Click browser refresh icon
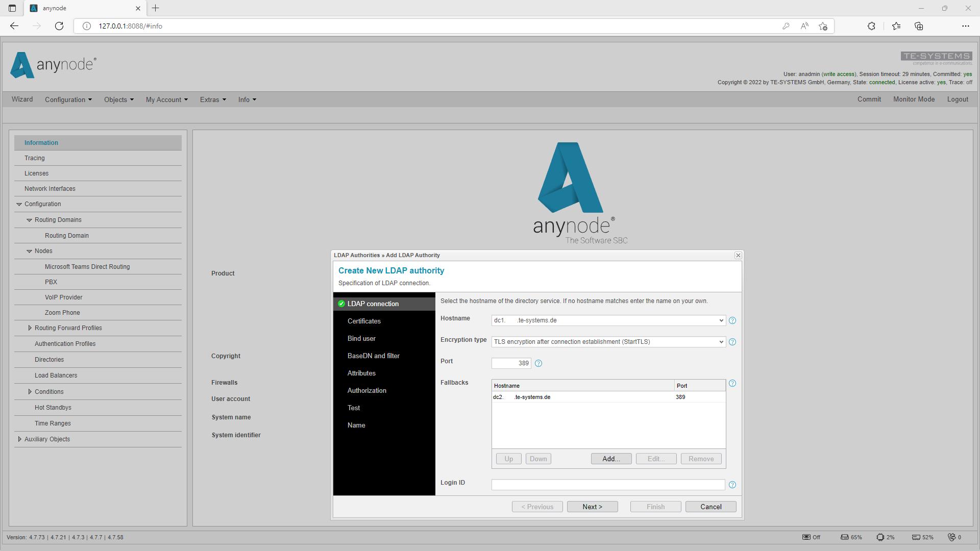This screenshot has width=980, height=551. tap(59, 26)
